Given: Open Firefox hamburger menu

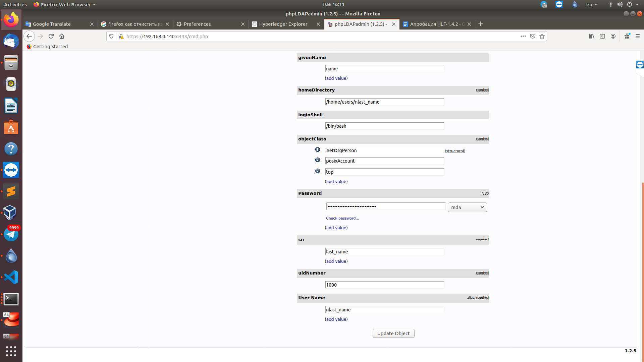Looking at the screenshot, I should pyautogui.click(x=638, y=36).
